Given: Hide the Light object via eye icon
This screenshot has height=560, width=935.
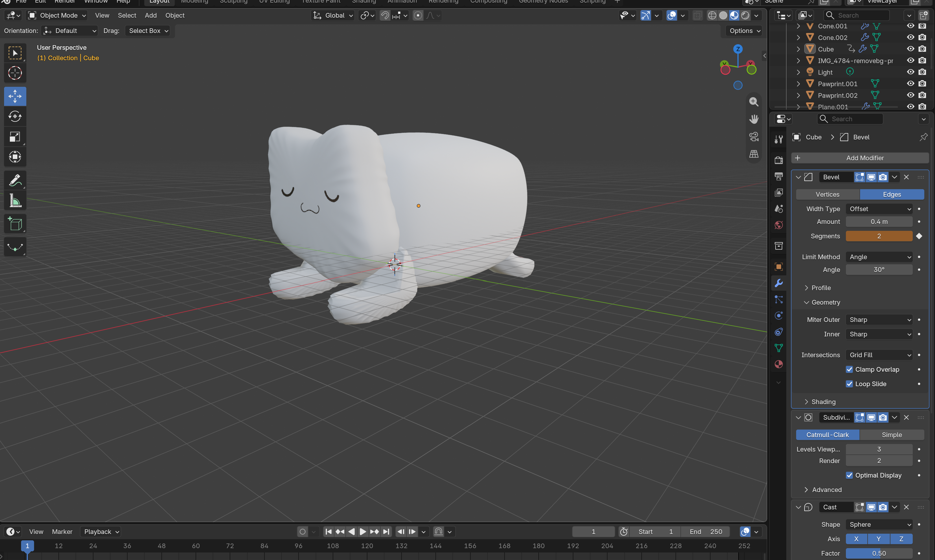Looking at the screenshot, I should [x=910, y=72].
